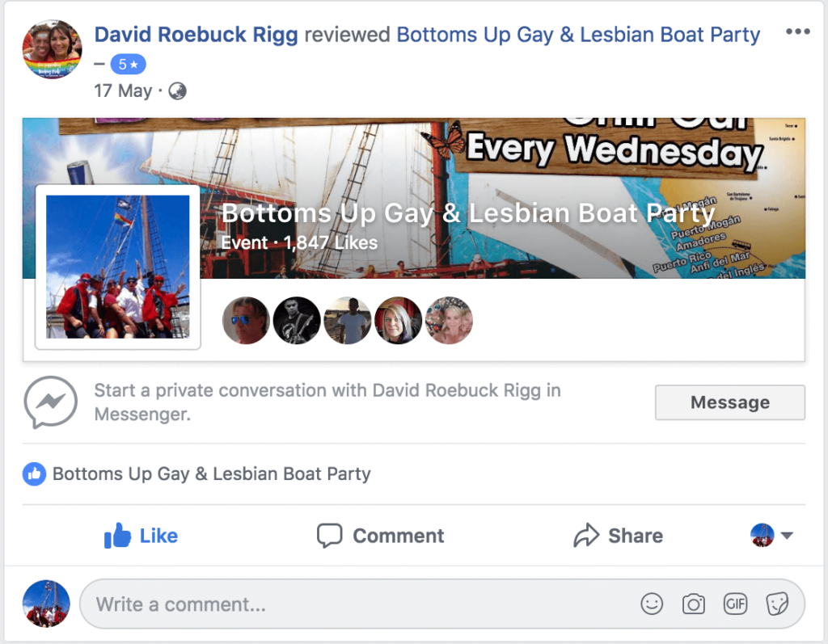Attach a photo using the camera icon
This screenshot has width=828, height=644.
693,604
